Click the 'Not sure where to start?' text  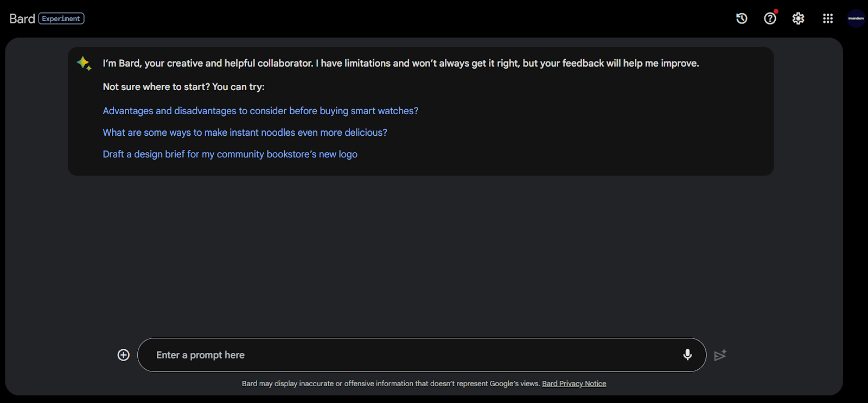click(156, 87)
